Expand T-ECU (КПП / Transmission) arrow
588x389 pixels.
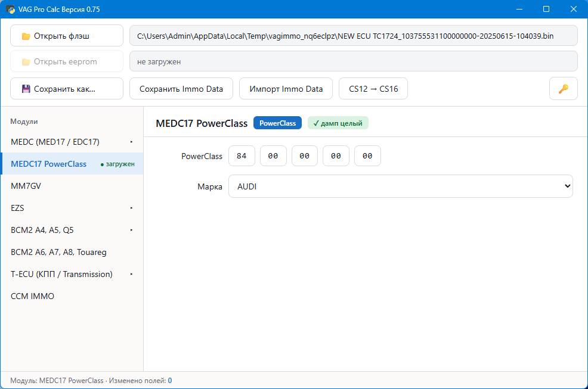click(x=131, y=274)
